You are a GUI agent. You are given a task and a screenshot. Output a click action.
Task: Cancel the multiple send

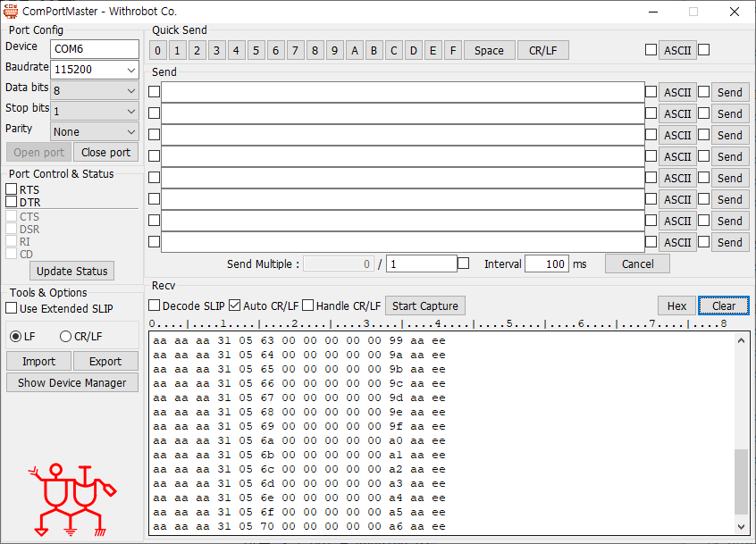[x=637, y=264]
